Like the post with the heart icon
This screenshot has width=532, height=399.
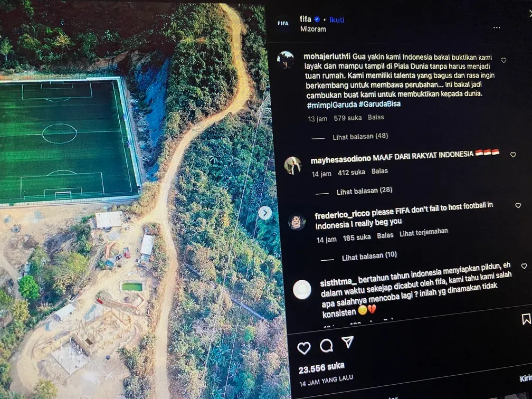pos(303,348)
